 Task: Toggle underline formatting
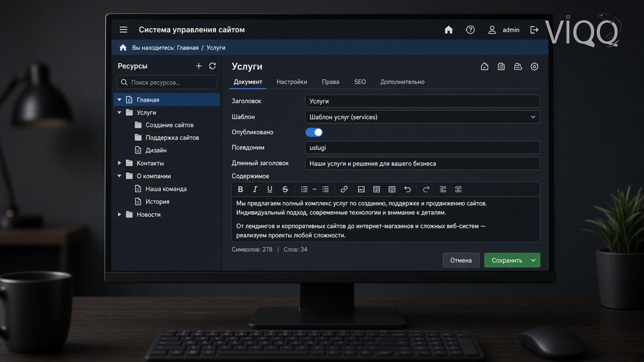pos(270,189)
